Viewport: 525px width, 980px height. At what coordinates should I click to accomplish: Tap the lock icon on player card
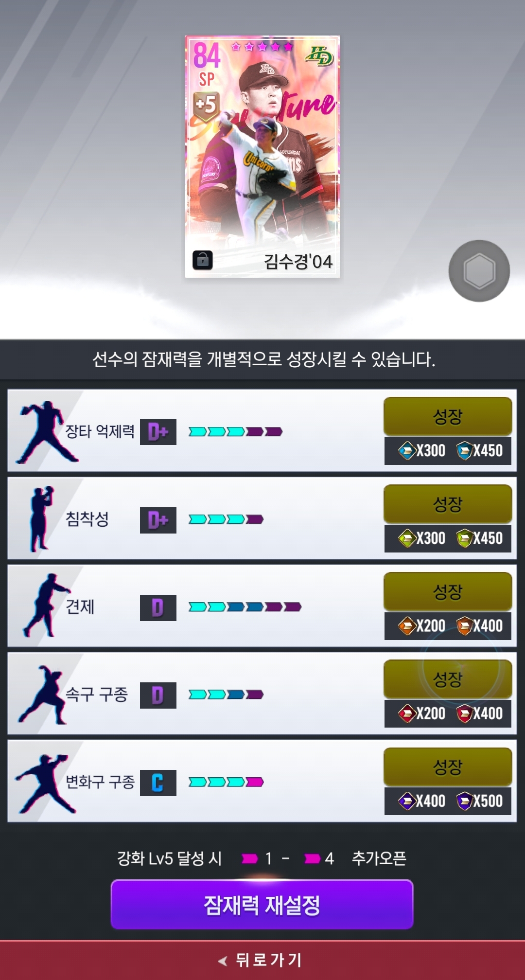click(203, 260)
